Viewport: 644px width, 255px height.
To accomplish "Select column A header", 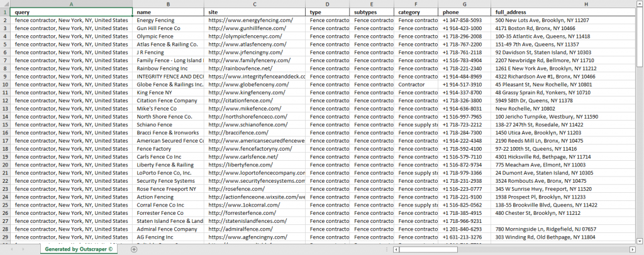I will [72, 4].
